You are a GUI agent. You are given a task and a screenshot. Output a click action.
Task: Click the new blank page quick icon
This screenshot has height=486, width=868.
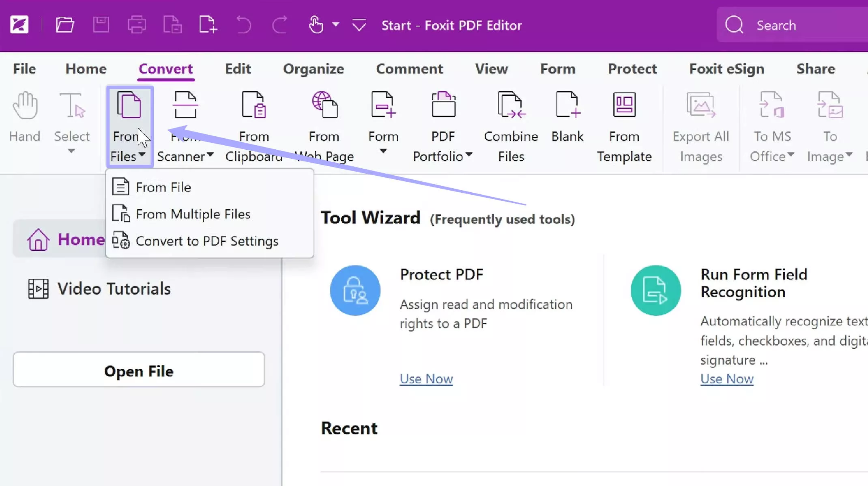point(208,25)
